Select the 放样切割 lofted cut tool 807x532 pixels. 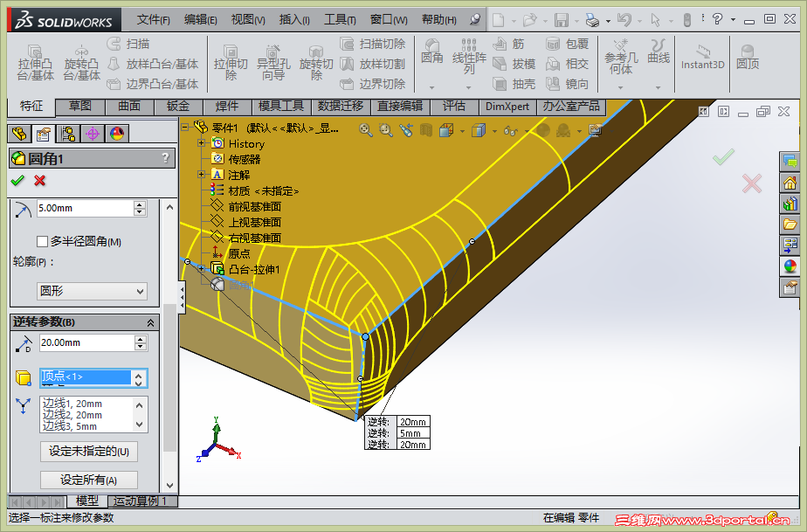373,64
